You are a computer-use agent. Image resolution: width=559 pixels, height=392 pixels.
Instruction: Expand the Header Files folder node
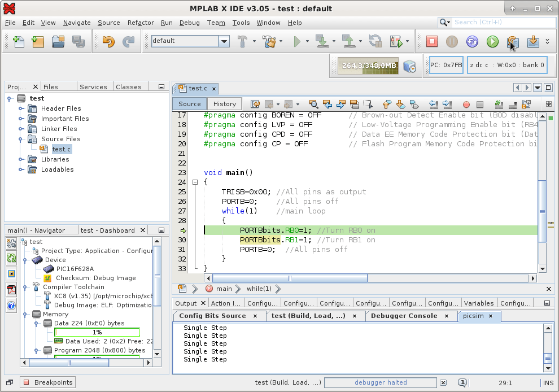click(21, 108)
